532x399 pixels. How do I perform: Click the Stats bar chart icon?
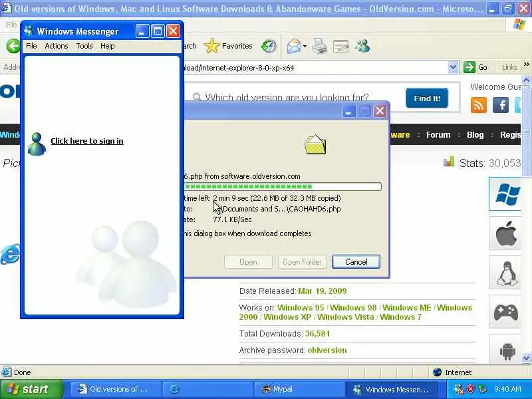[x=448, y=162]
